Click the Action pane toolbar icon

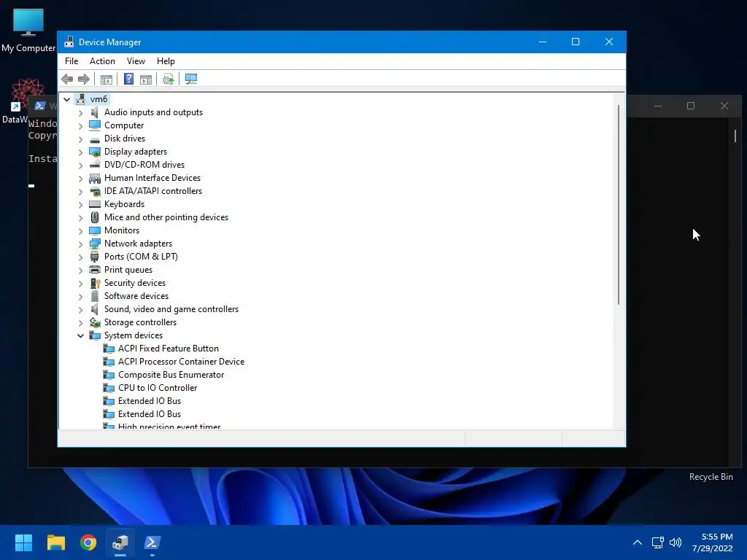point(146,79)
